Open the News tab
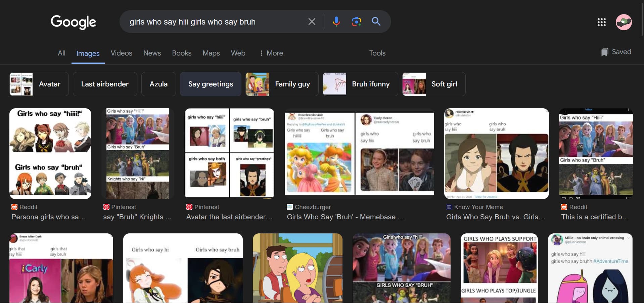This screenshot has height=303, width=644. [152, 53]
